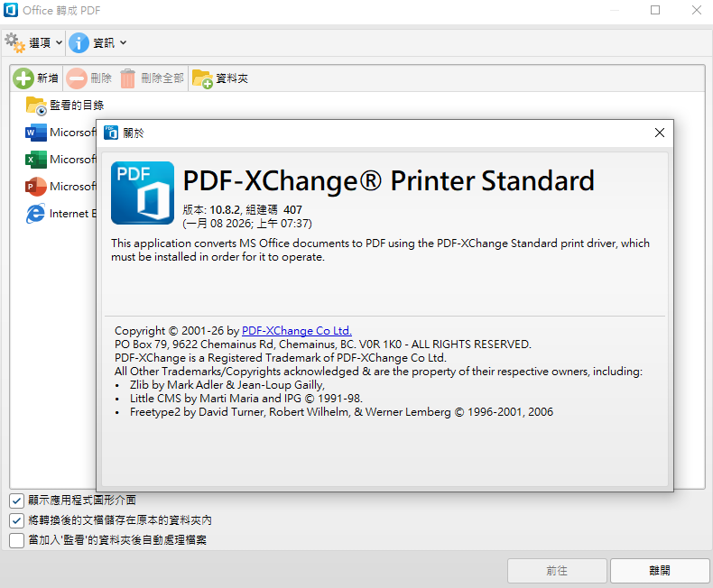Select the 監看的目錄 tree row

click(65, 106)
